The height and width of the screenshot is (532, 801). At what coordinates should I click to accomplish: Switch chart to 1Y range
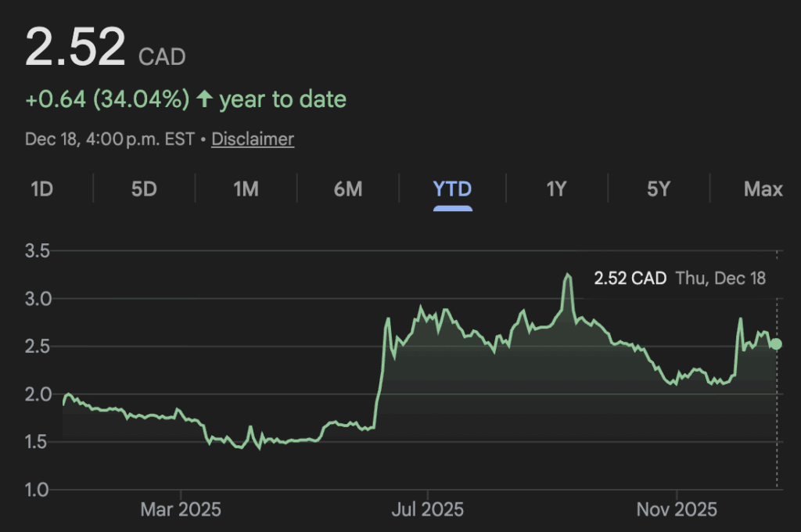(x=555, y=189)
